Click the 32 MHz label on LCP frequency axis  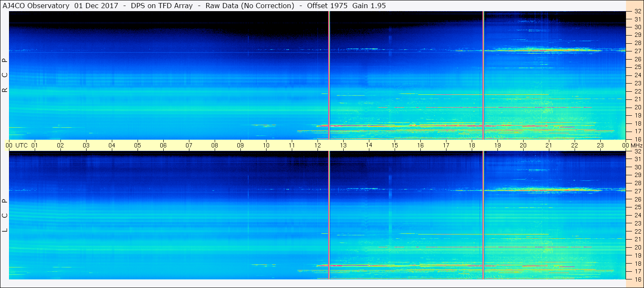pos(637,151)
